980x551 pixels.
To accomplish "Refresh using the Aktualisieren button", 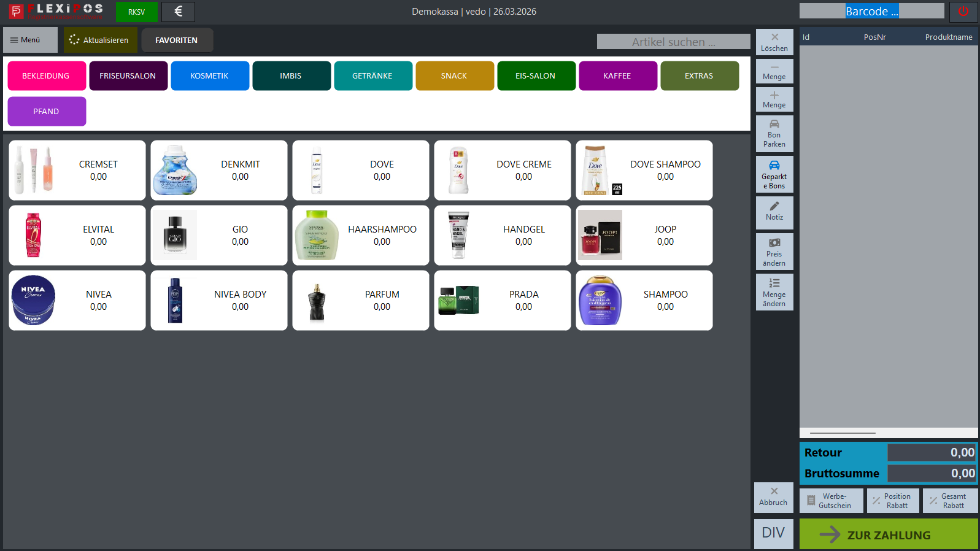I will coord(100,40).
